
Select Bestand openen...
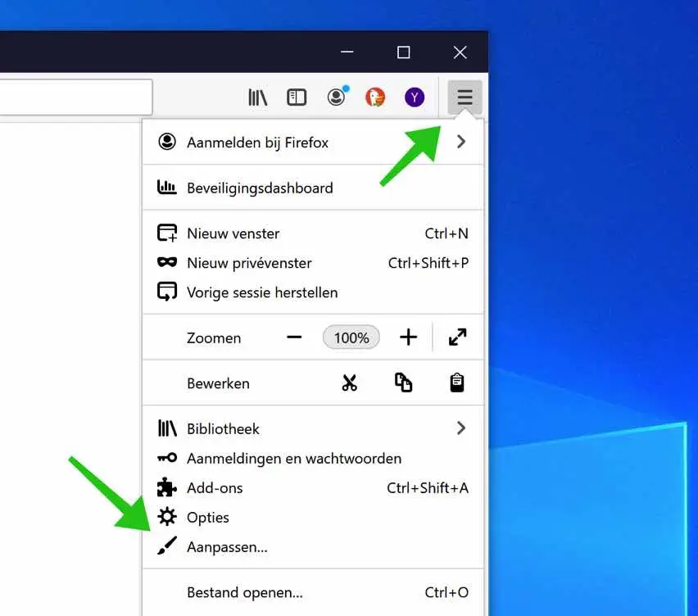coord(313,592)
